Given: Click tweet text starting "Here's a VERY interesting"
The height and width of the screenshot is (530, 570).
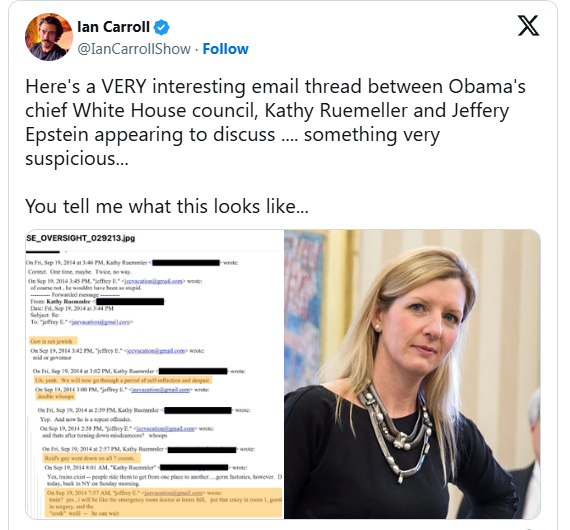Looking at the screenshot, I should tap(275, 122).
